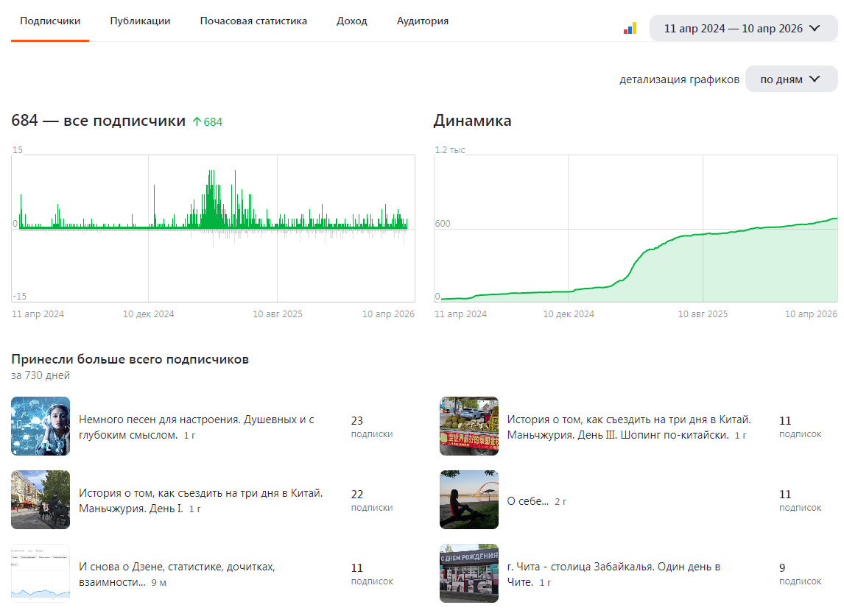The height and width of the screenshot is (616, 844).
Task: Click 'Принесли больше всего подписчиков' heading
Action: coord(130,359)
